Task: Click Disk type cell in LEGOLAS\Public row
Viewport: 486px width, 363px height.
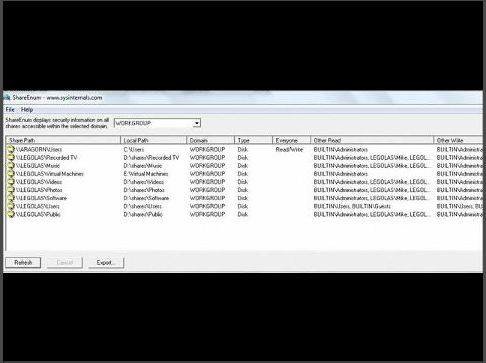Action: 243,214
